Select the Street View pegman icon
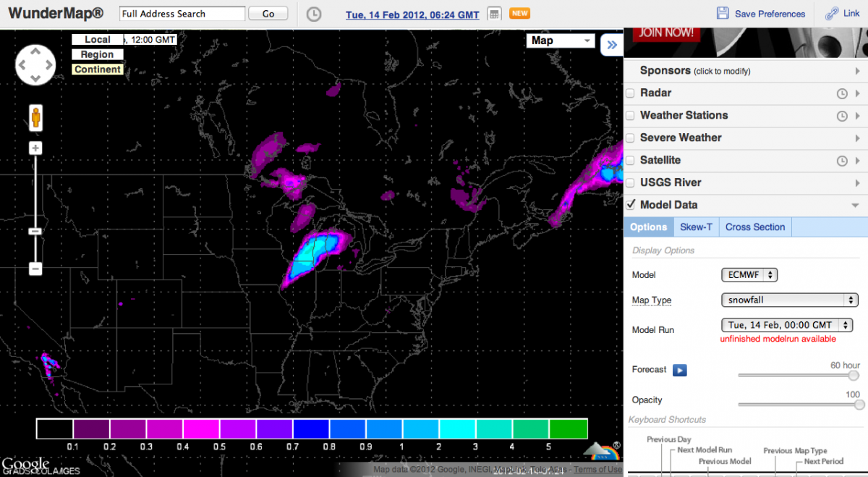This screenshot has width=868, height=477. [35, 117]
